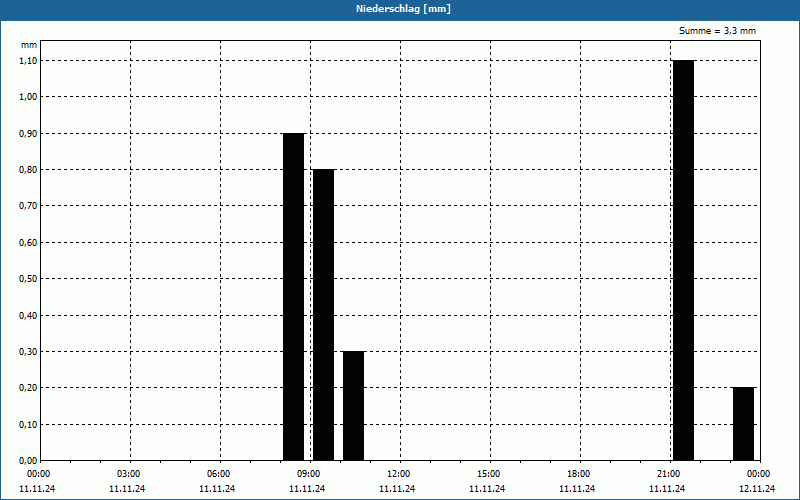This screenshot has height=500, width=800.
Task: Click the "11.11.24" date under 21:00
Action: coord(667,489)
